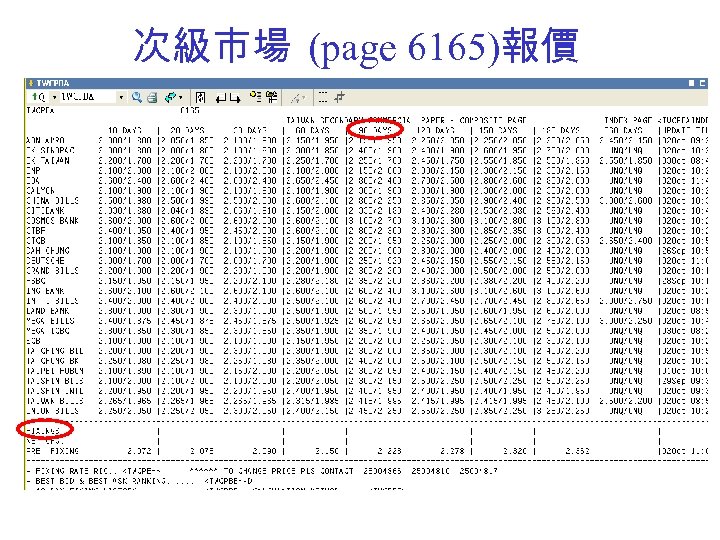The image size is (720, 540).
Task: Click the 20 DAYS column header
Action: coord(187,130)
